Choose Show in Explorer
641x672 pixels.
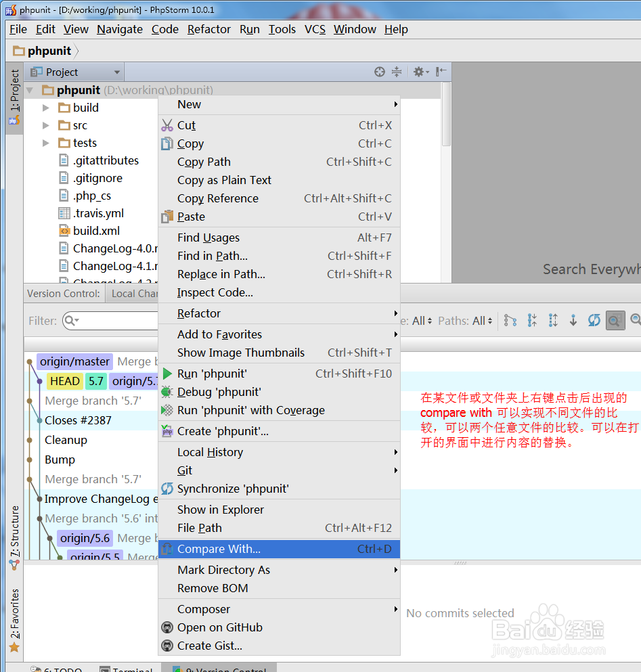[x=279, y=510]
